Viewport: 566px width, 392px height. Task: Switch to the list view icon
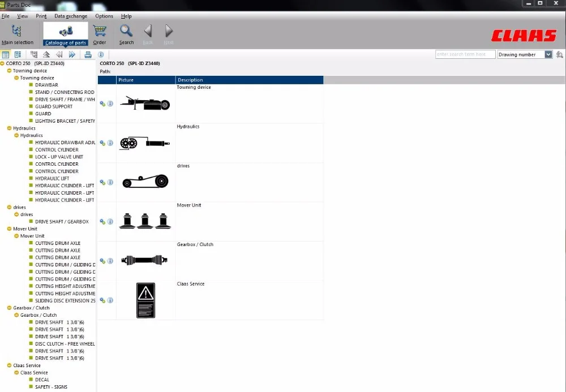pos(6,54)
